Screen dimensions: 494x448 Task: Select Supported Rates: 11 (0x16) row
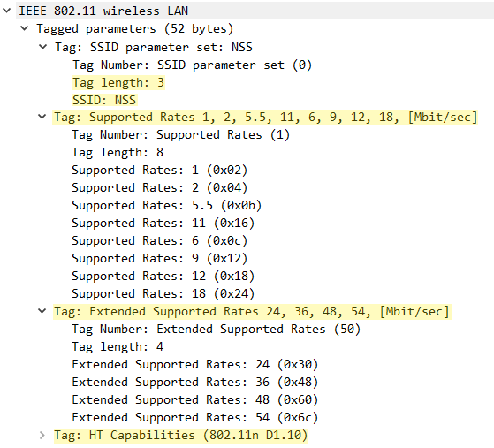[163, 223]
